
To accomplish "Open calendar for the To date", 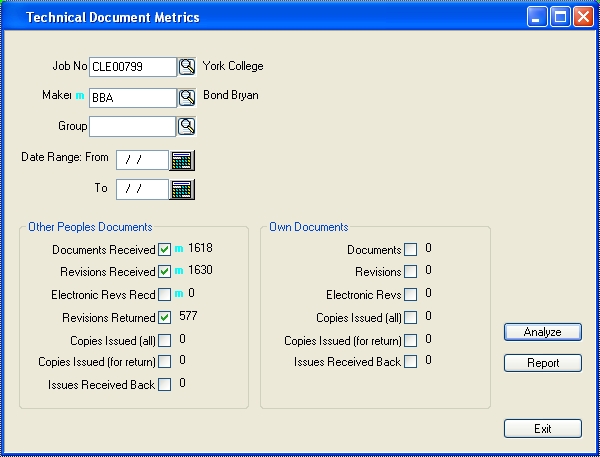I will pyautogui.click(x=182, y=189).
